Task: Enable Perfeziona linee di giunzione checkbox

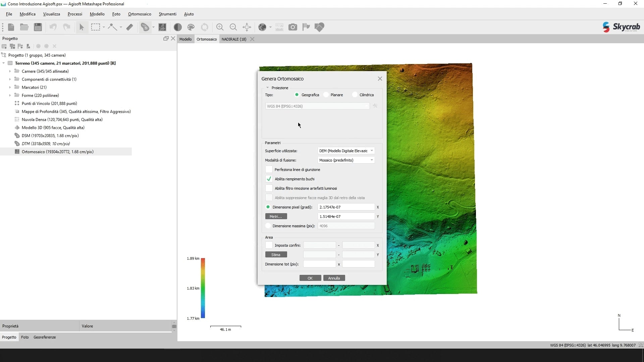Action: [269, 170]
